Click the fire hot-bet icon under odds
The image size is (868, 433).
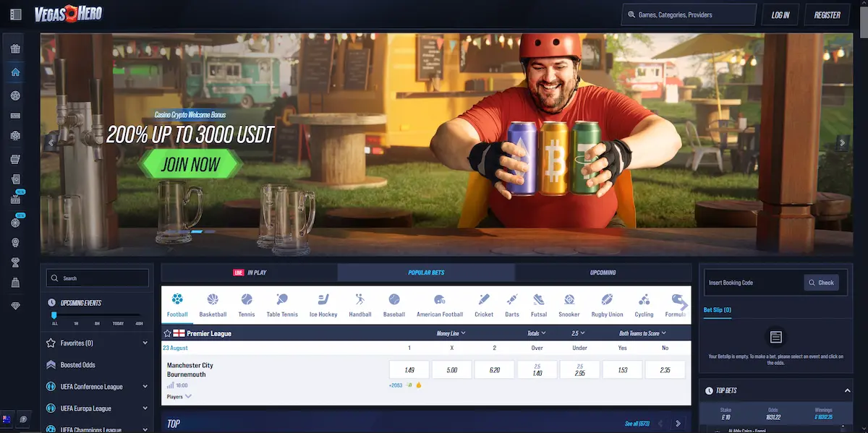click(x=419, y=385)
